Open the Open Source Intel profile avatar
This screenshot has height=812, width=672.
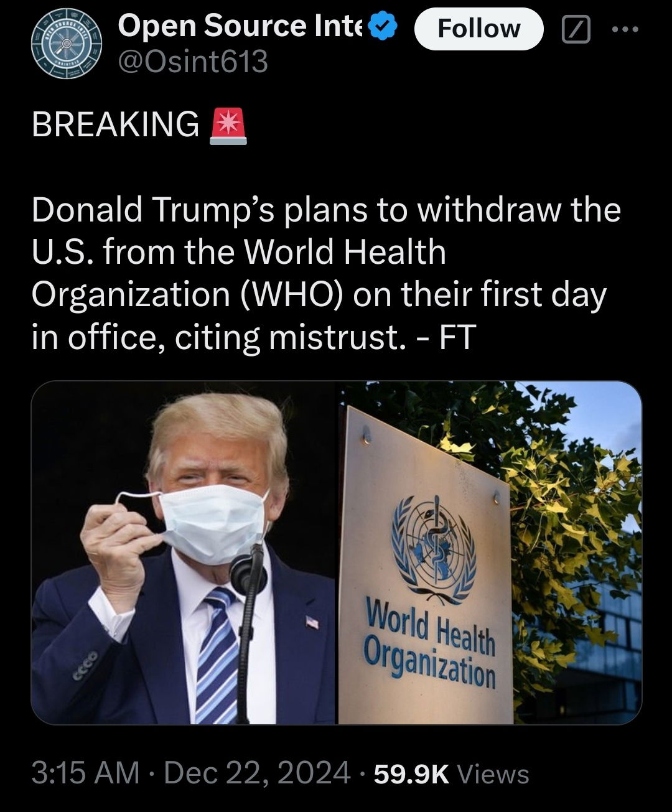67,44
